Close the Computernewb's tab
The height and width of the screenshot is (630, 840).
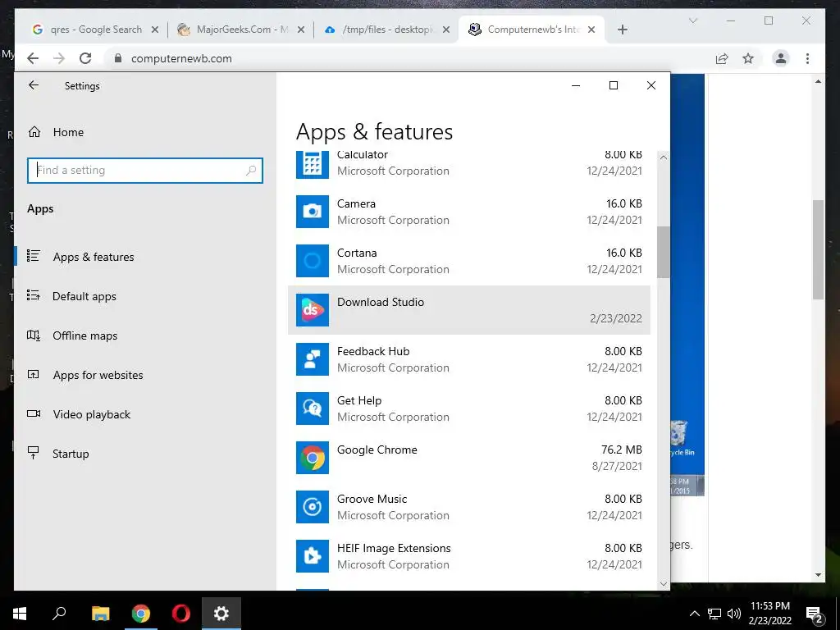point(591,30)
